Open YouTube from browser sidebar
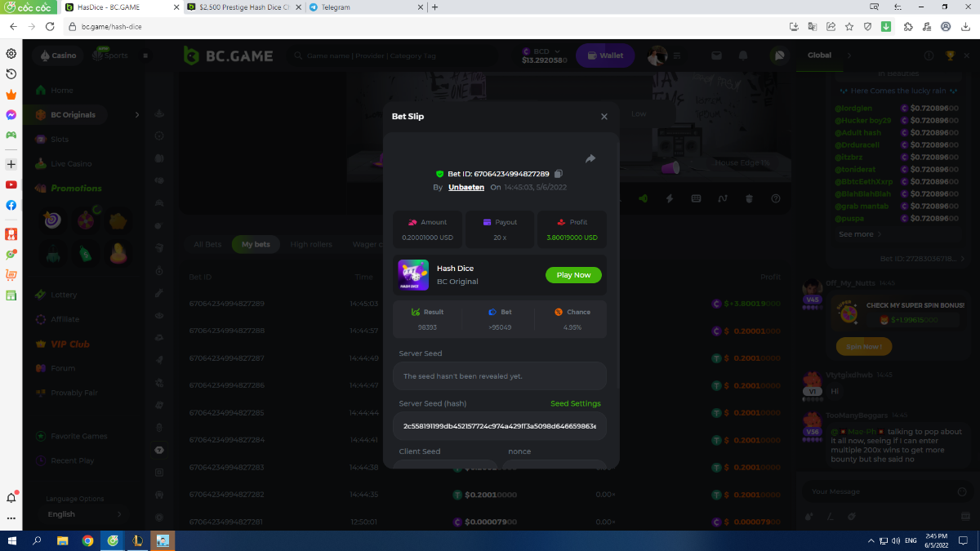 pyautogui.click(x=11, y=185)
